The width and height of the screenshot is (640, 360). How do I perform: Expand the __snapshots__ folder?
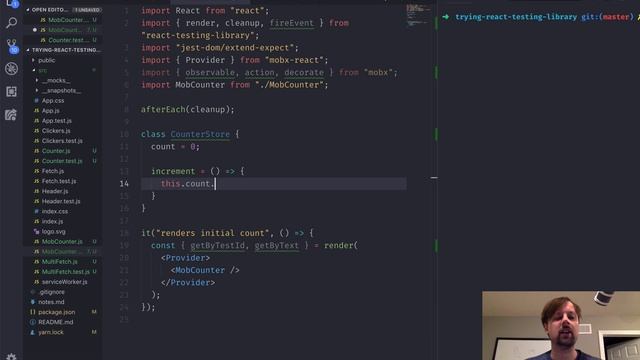click(x=37, y=90)
